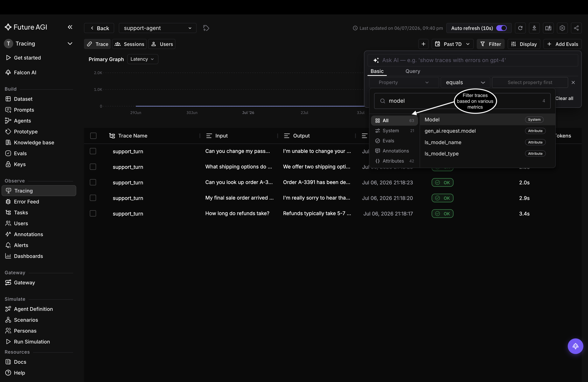The width and height of the screenshot is (588, 382).
Task: Choose the ls_model_type attribute
Action: click(487, 154)
